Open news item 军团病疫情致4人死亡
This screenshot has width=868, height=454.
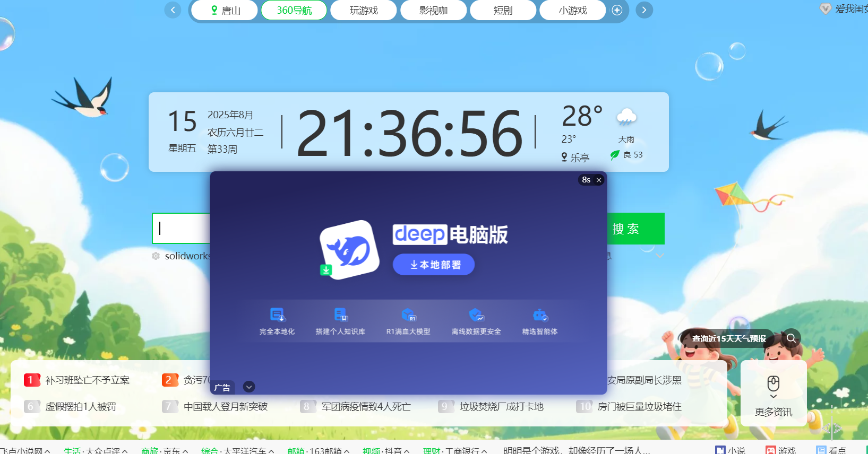(366, 407)
